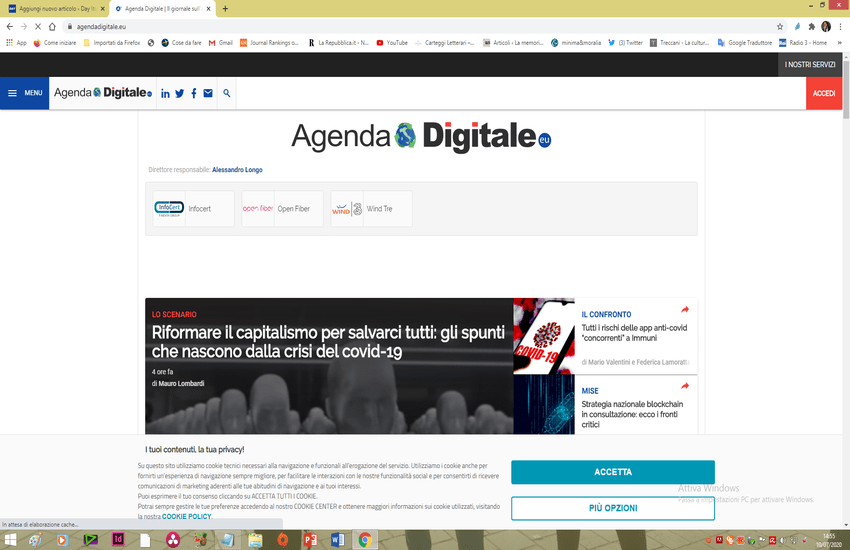850x550 pixels.
Task: Open the 'minima&moralia' bookmark
Action: (x=576, y=43)
